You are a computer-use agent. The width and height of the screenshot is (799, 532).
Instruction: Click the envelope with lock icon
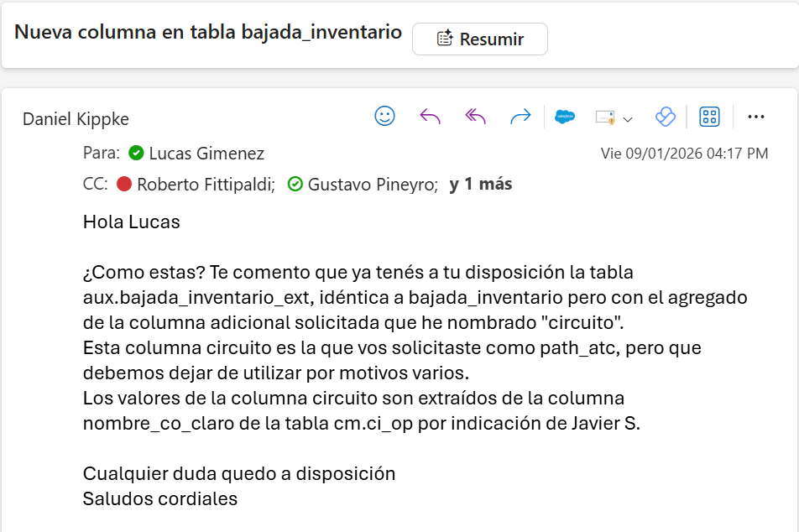pyautogui.click(x=605, y=117)
